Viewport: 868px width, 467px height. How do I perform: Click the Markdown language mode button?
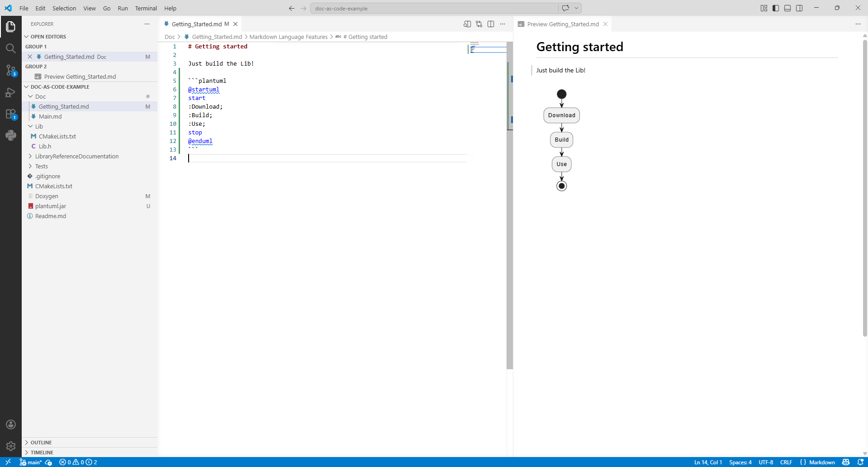(x=821, y=462)
